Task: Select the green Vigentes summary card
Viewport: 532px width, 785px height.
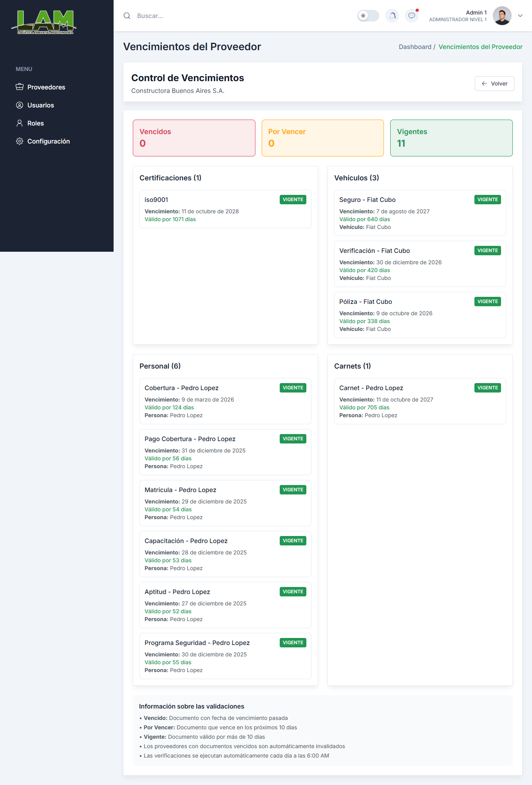Action: 451,138
